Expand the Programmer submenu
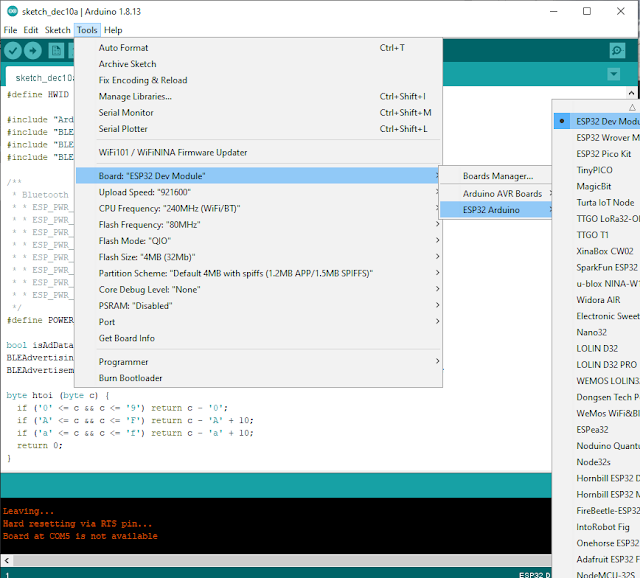 pyautogui.click(x=259, y=362)
